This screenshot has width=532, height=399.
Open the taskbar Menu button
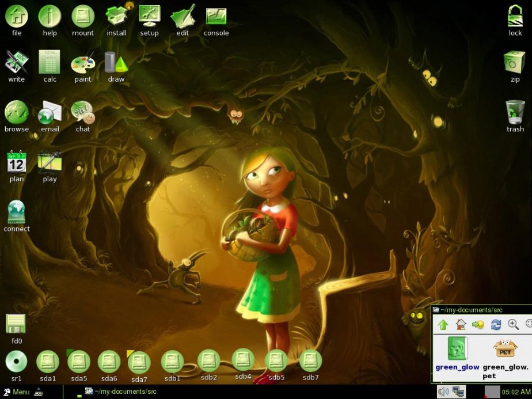(16, 392)
